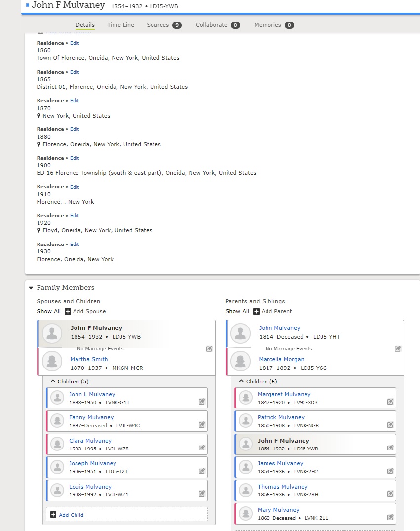The height and width of the screenshot is (531, 420).
Task: Click map pin for 1920 Floyd residence
Action: click(x=39, y=230)
